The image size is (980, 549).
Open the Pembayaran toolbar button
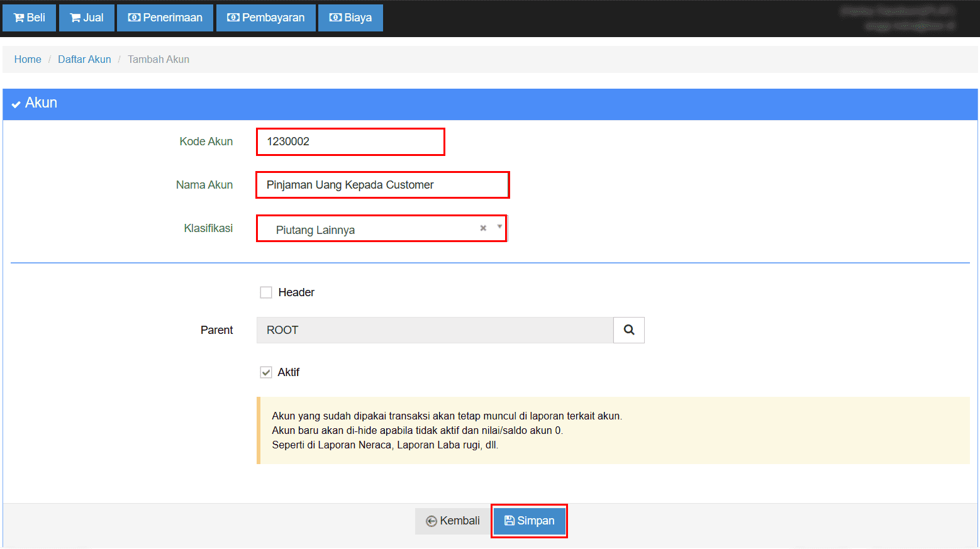pyautogui.click(x=266, y=18)
